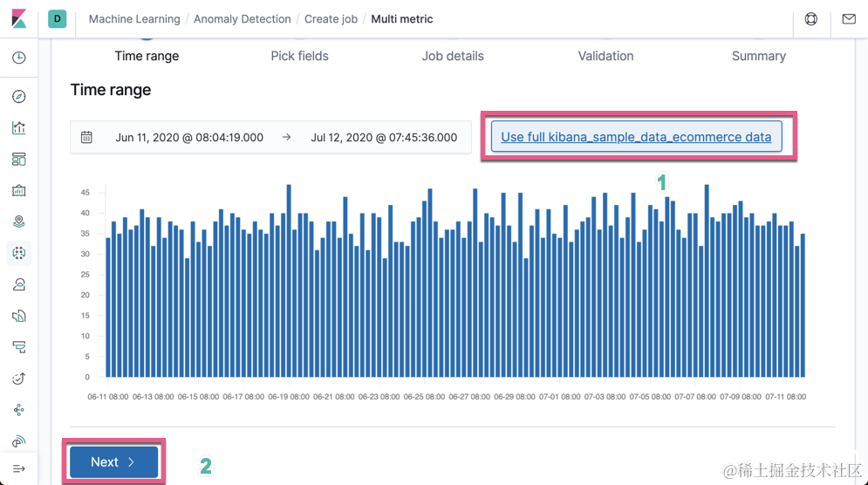Click the calendar icon in date range

[x=86, y=137]
